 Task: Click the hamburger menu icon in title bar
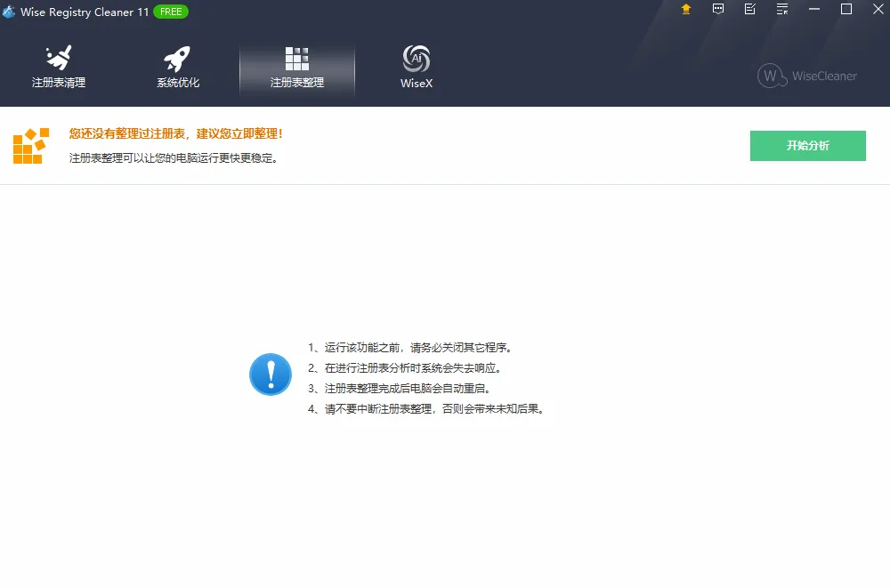[x=781, y=10]
